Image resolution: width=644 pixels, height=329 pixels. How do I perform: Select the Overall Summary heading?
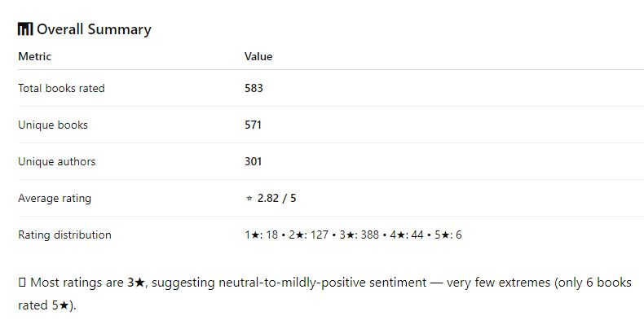(x=94, y=29)
